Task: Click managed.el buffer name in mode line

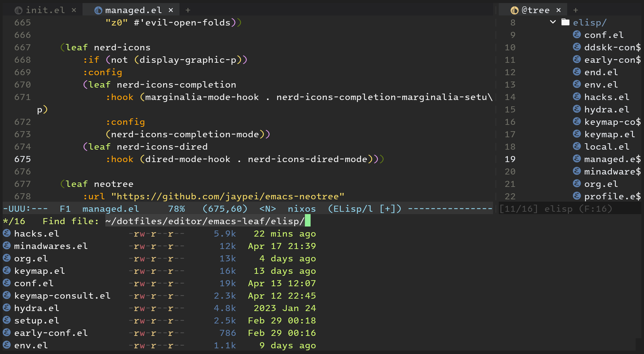Action: pos(111,209)
